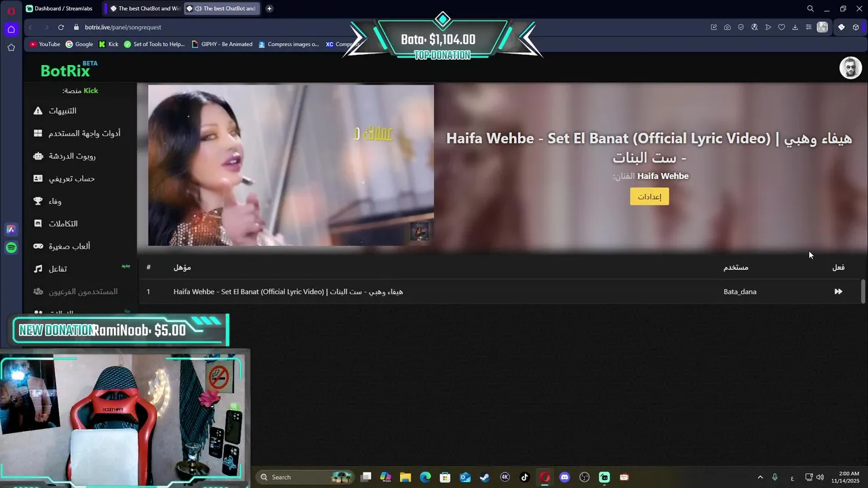Screen dimensions: 868x488
Task: Select queue row song title Haifa Wehbe
Action: pyautogui.click(x=288, y=291)
